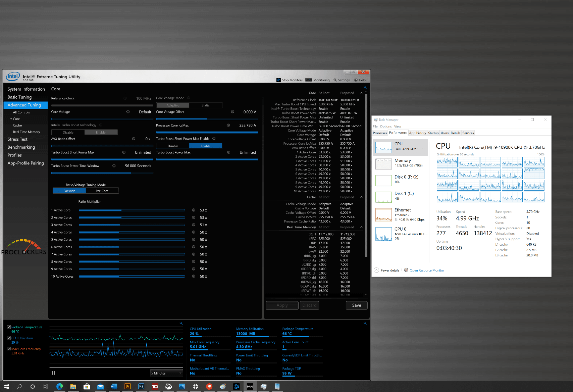Adjust Core Voltage Offset slider
The height and width of the screenshot is (392, 573).
click(207, 119)
